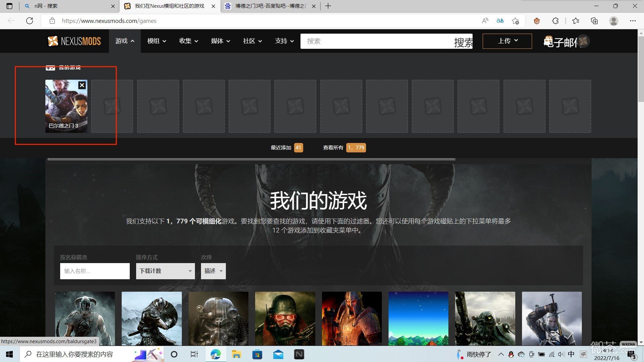This screenshot has width=644, height=362.
Task: Open the tab actions menu icon
Action: (9, 6)
